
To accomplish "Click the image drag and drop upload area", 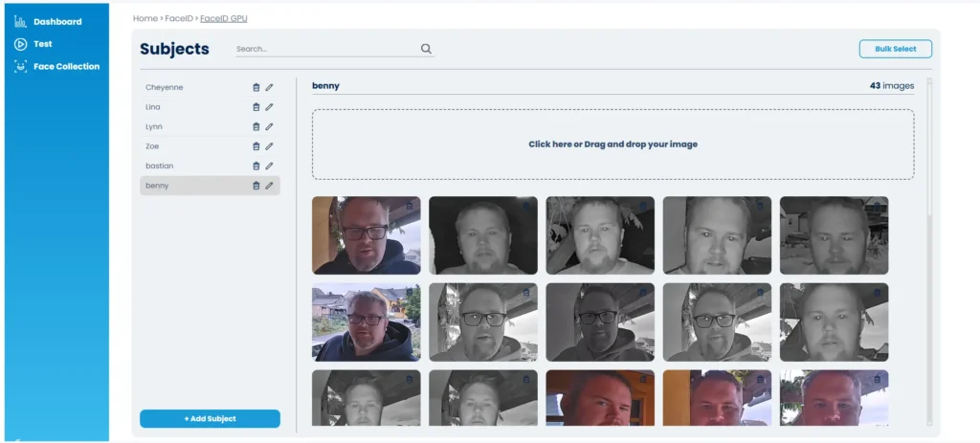I will click(612, 144).
